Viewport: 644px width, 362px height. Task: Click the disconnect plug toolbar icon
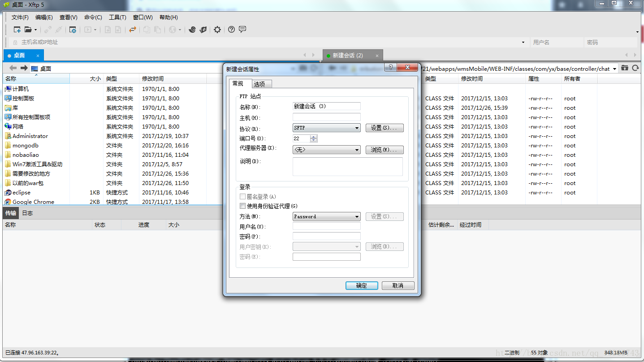[x=59, y=30]
